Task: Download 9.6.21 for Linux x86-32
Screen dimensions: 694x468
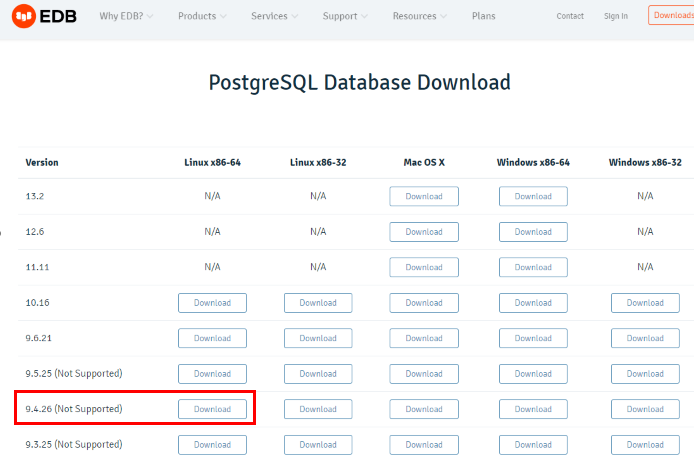Action: pos(318,338)
